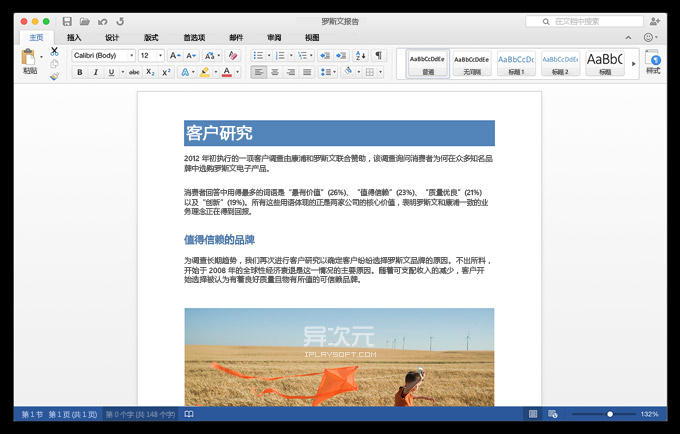This screenshot has height=434, width=680.
Task: Switch to the 主页 tab
Action: (36, 38)
